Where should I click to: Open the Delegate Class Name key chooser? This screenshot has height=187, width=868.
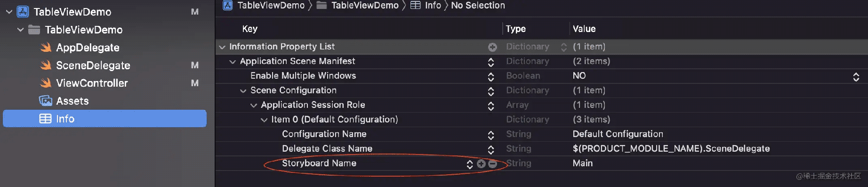point(491,149)
